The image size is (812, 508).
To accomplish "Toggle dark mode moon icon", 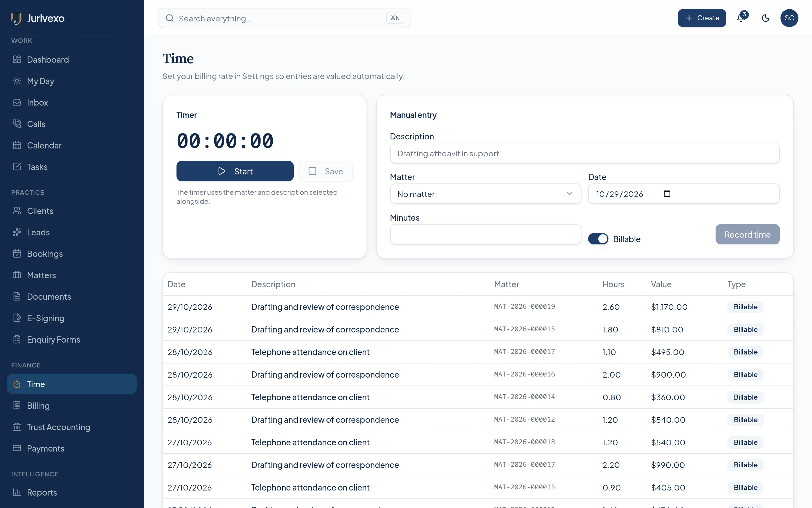I will coord(765,18).
